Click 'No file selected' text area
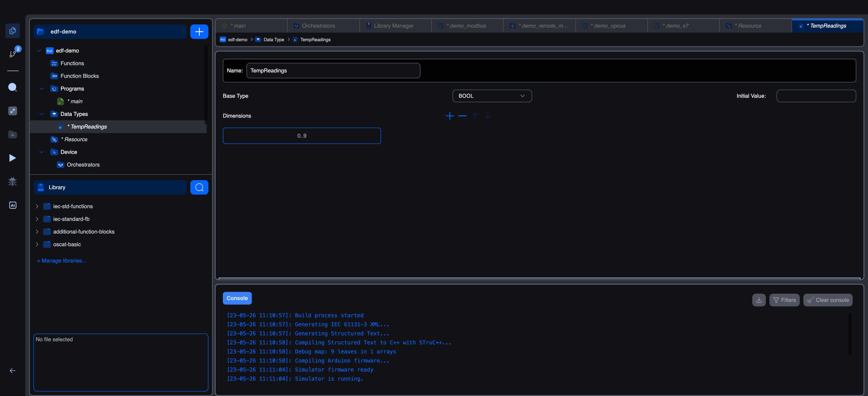 click(121, 363)
